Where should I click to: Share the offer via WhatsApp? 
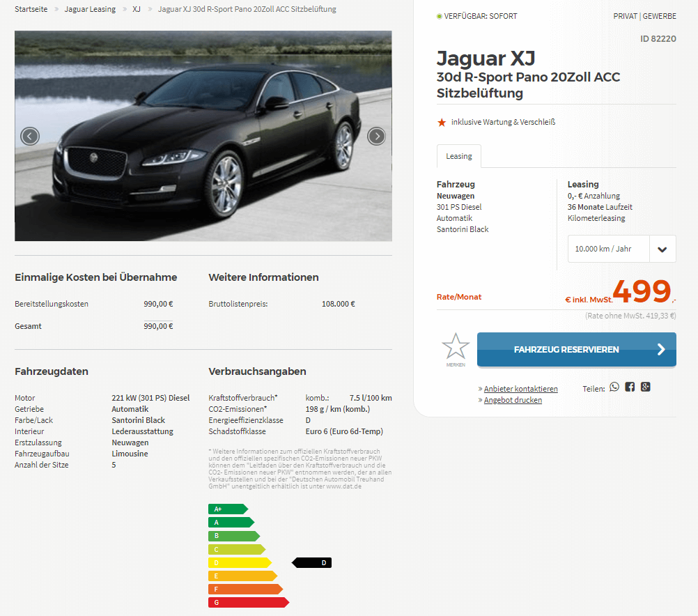(x=614, y=387)
